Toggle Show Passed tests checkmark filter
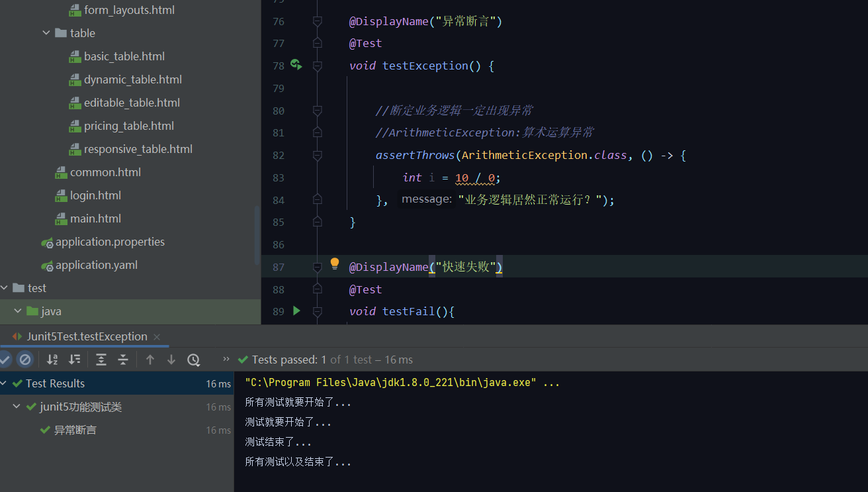This screenshot has height=492, width=868. pyautogui.click(x=5, y=360)
